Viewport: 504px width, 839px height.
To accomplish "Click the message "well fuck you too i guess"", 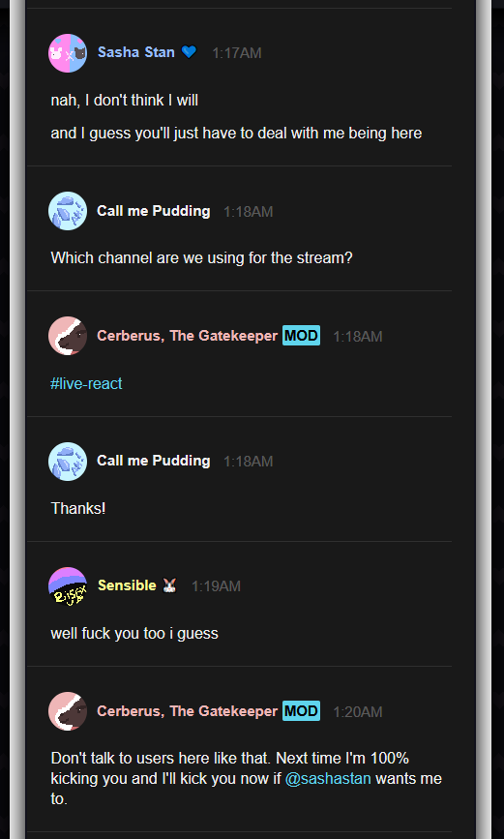I will coord(134,634).
